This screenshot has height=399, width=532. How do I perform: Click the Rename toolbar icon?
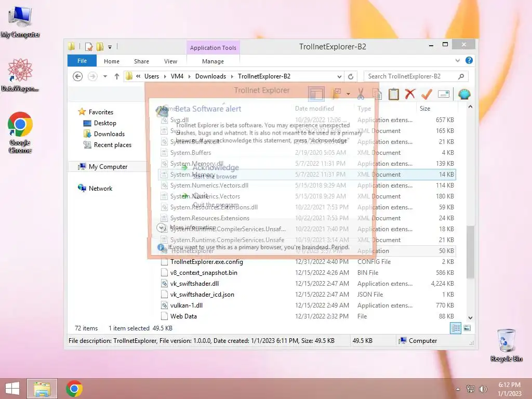(x=444, y=94)
